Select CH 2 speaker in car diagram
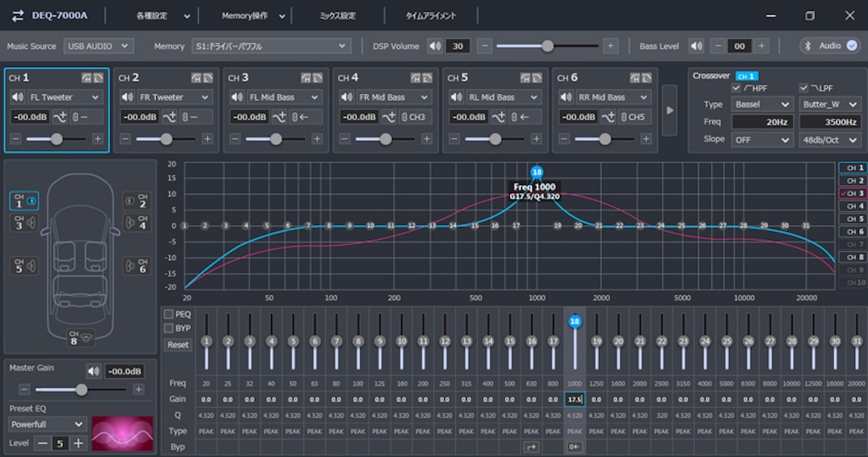The height and width of the screenshot is (457, 868). [x=135, y=202]
